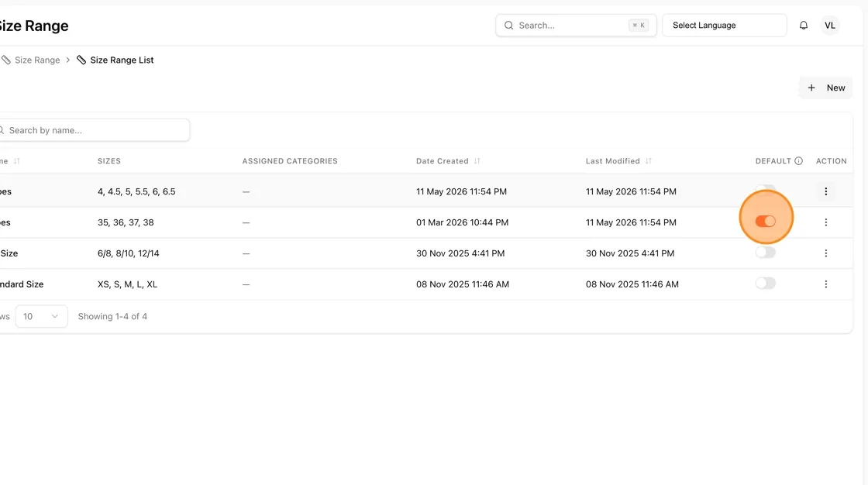Enable default toggle for XS, S, M, L, XL row
The width and height of the screenshot is (868, 485).
[766, 284]
